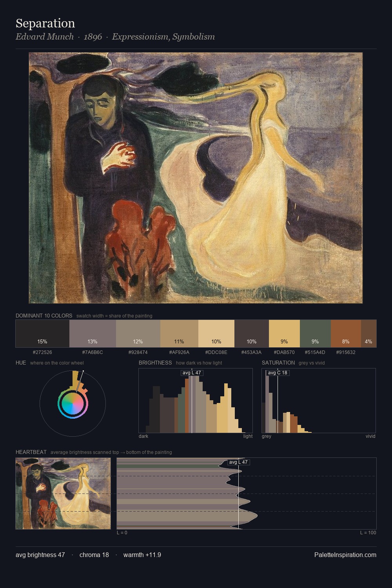Click the year '1896' in subtitle
The image size is (392, 588).
93,37
